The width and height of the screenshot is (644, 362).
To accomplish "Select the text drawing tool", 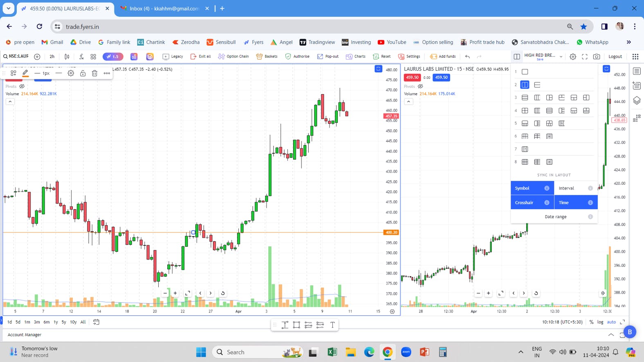I will coord(332,325).
